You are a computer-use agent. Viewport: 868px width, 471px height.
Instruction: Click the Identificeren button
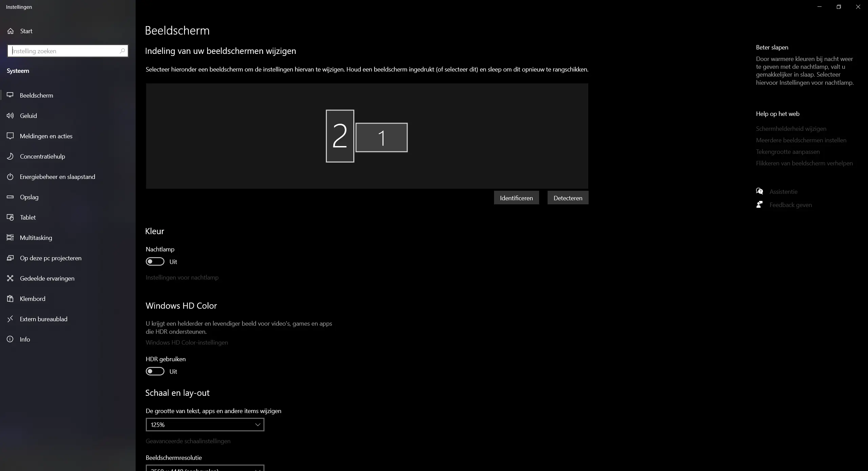coord(516,198)
